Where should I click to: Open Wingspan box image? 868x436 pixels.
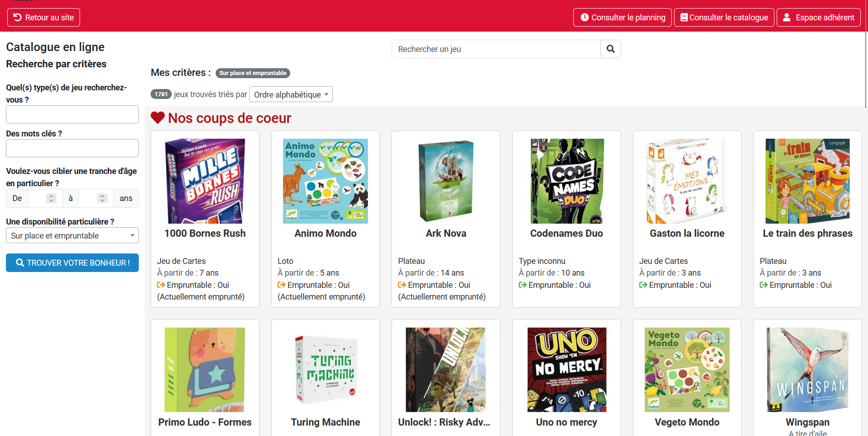pos(807,370)
